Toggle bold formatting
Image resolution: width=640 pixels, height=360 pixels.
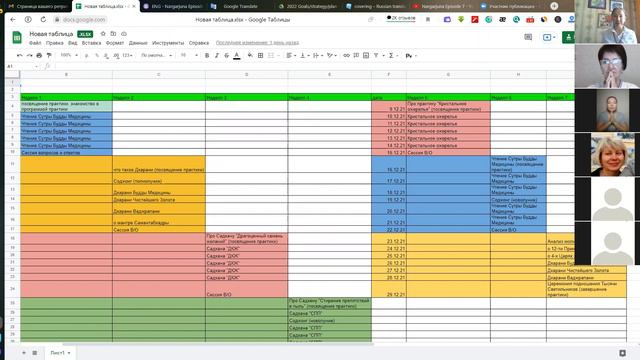[207, 56]
